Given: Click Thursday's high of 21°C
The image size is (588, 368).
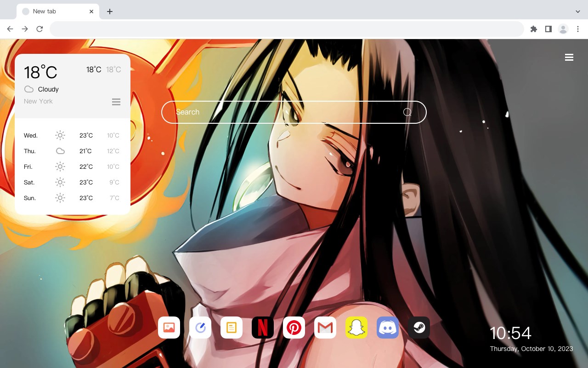Looking at the screenshot, I should (86, 151).
